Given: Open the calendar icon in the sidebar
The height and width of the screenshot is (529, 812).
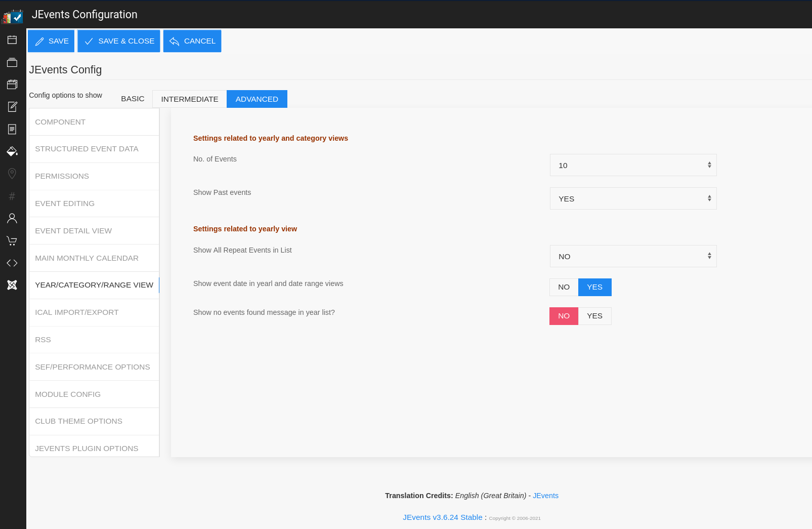Looking at the screenshot, I should tap(12, 39).
